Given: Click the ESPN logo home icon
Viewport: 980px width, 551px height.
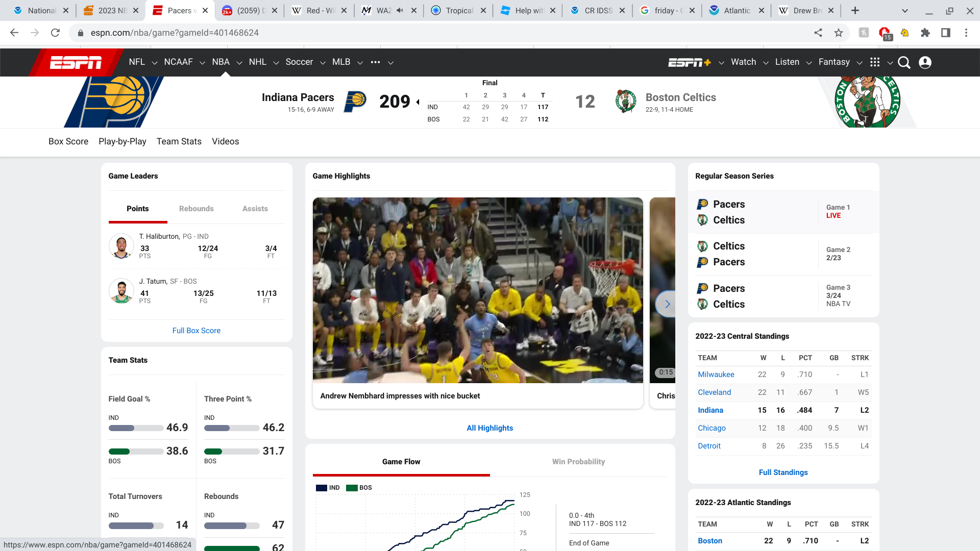Looking at the screenshot, I should click(76, 62).
